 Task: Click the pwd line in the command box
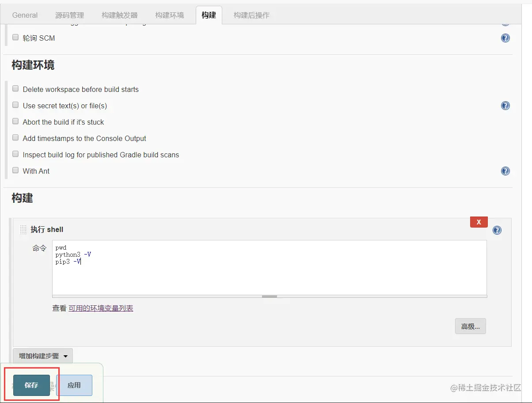(61, 248)
